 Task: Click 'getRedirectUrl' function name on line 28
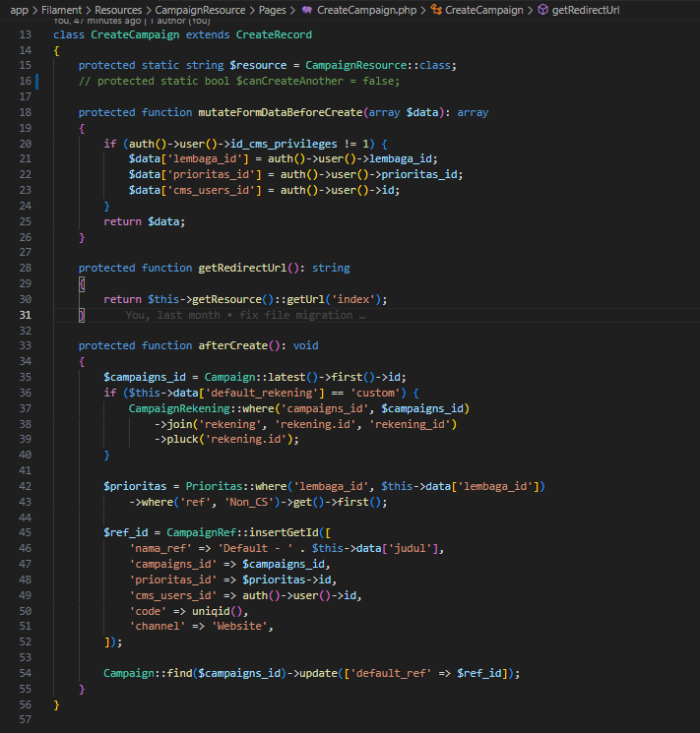(242, 268)
